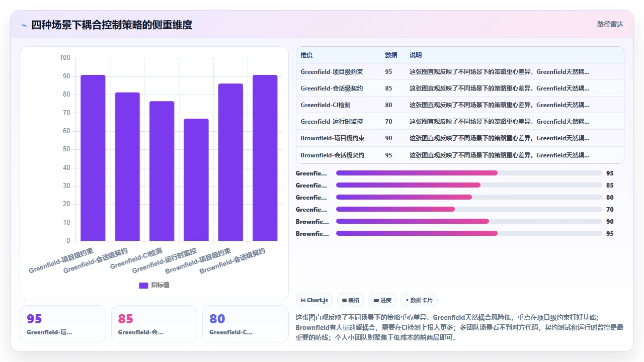Select table cell Brownfield-会话级契约
Image resolution: width=644 pixels, height=362 pixels.
(x=333, y=155)
